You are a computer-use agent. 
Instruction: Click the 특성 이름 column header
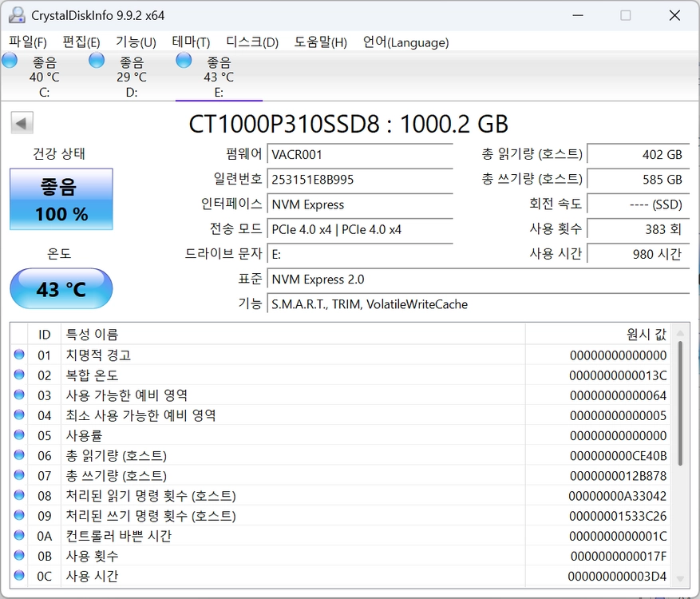[x=293, y=334]
